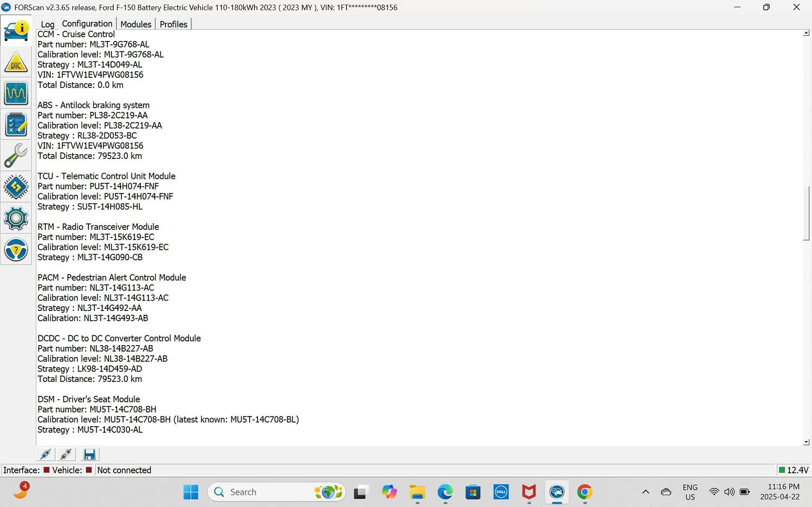Open the Tests checklist section
Viewport: 812px width, 507px height.
[x=16, y=124]
